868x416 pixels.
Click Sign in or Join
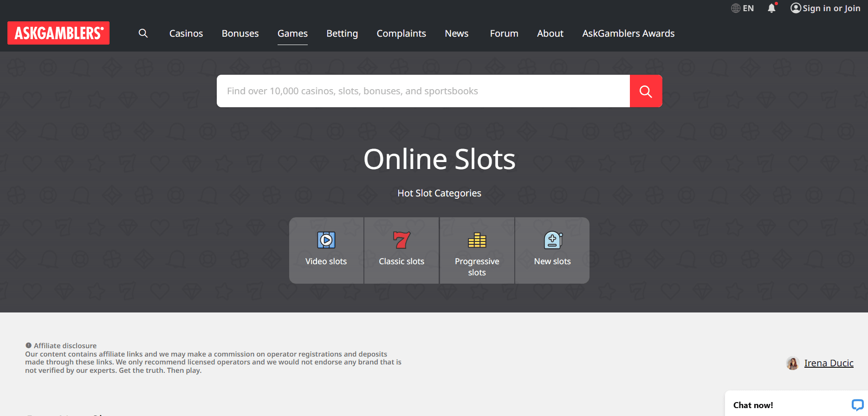tap(831, 8)
